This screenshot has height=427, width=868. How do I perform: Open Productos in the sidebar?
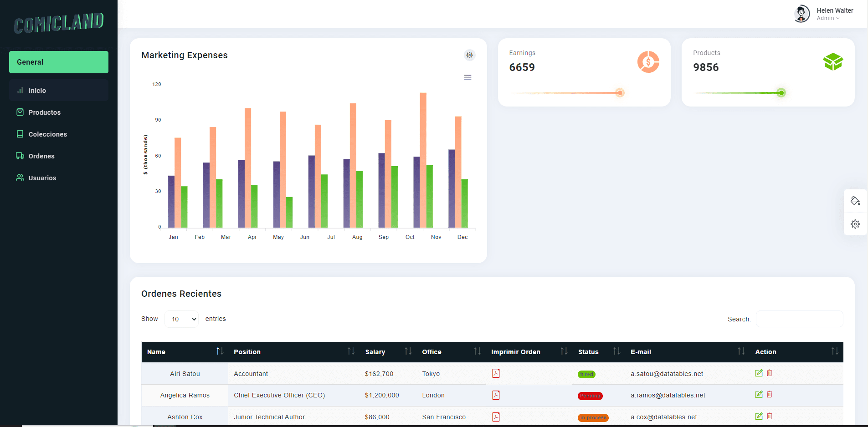[44, 112]
